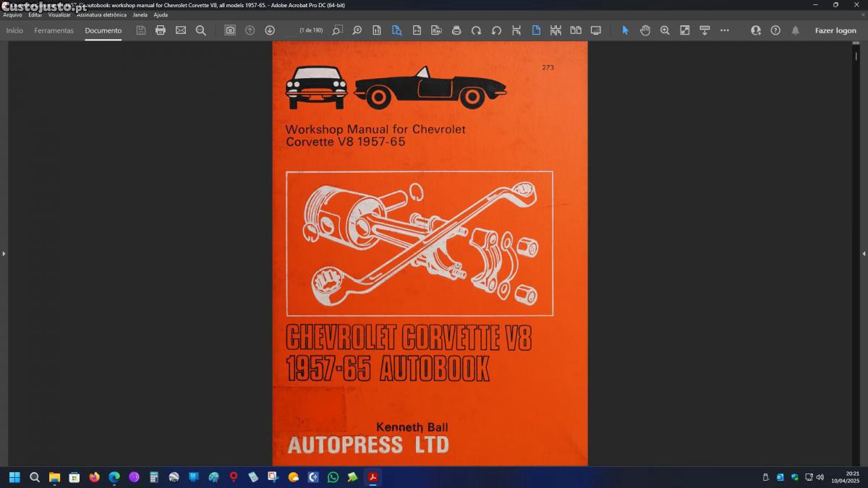Enable single page view mode

pyautogui.click(x=536, y=30)
